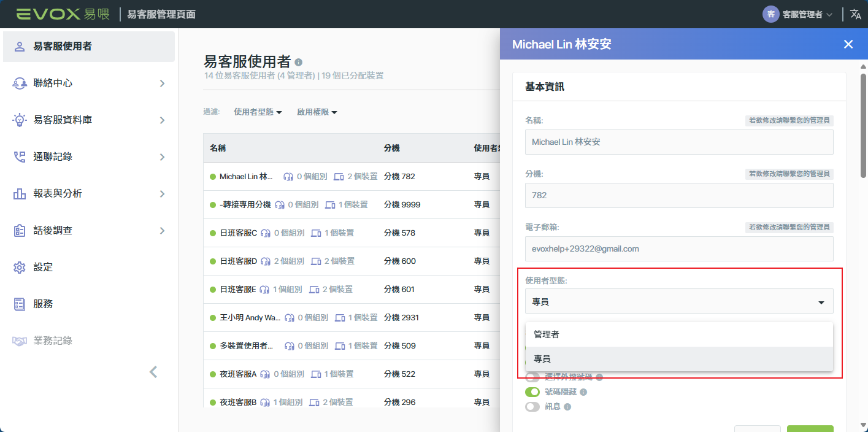This screenshot has height=432, width=868.
Task: Click the cell 分機 2931
Action: point(402,318)
